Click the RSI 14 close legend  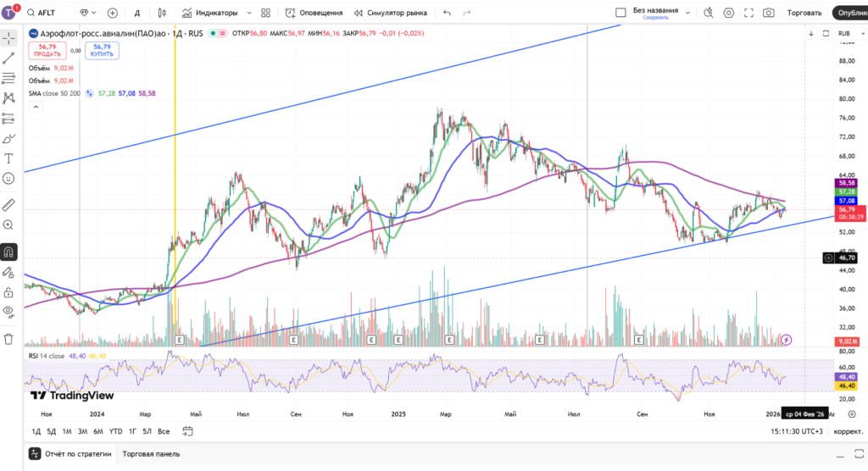click(x=47, y=356)
